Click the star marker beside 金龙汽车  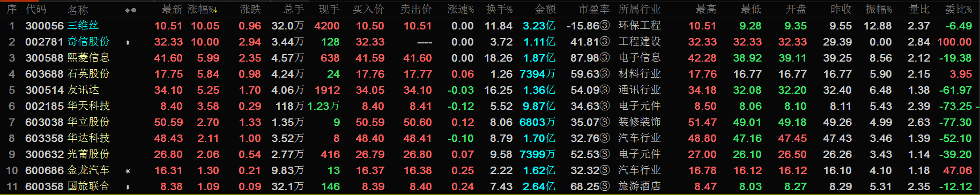tap(128, 171)
